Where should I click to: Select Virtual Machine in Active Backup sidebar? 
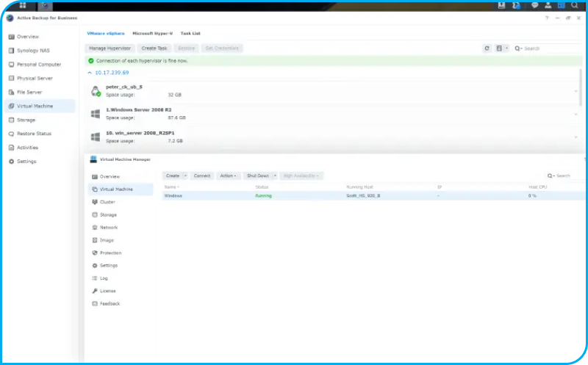[x=40, y=106]
